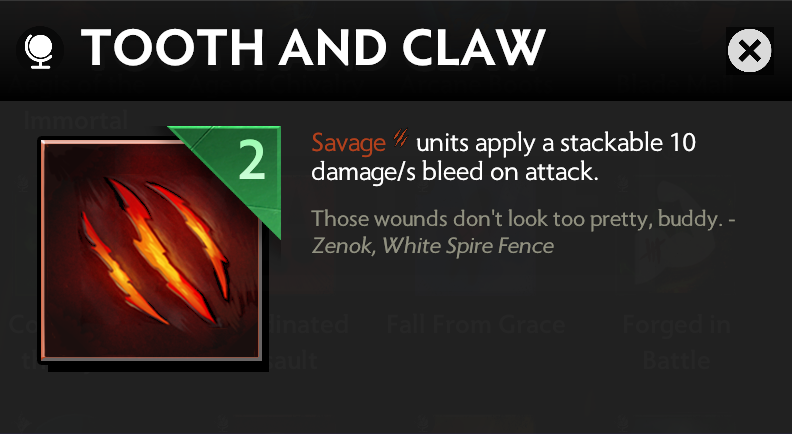Click the small Savage claw symbol
The image size is (792, 434).
[x=401, y=138]
